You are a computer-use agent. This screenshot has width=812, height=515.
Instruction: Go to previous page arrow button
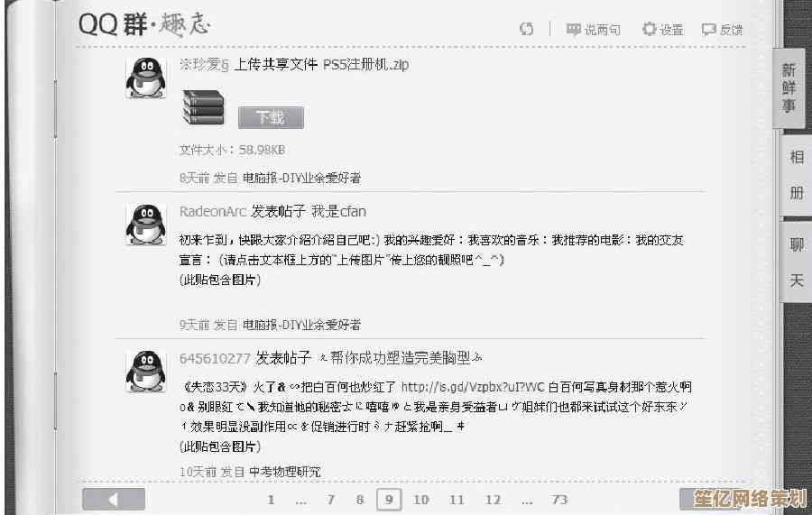click(x=114, y=499)
